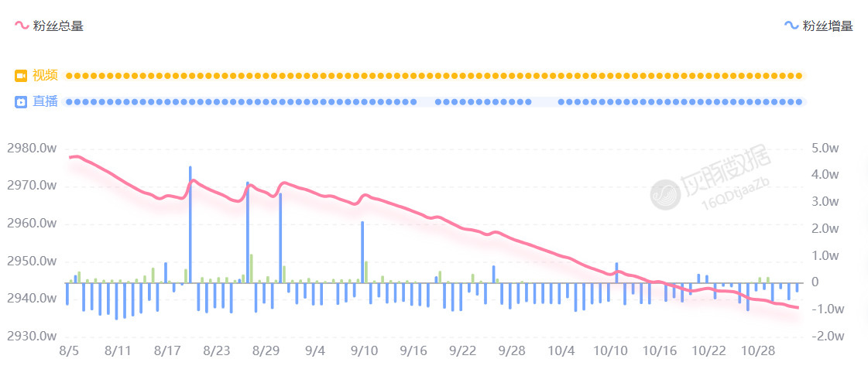Click the 2980.0w left axis label
This screenshot has height=376, width=868.
click(32, 149)
